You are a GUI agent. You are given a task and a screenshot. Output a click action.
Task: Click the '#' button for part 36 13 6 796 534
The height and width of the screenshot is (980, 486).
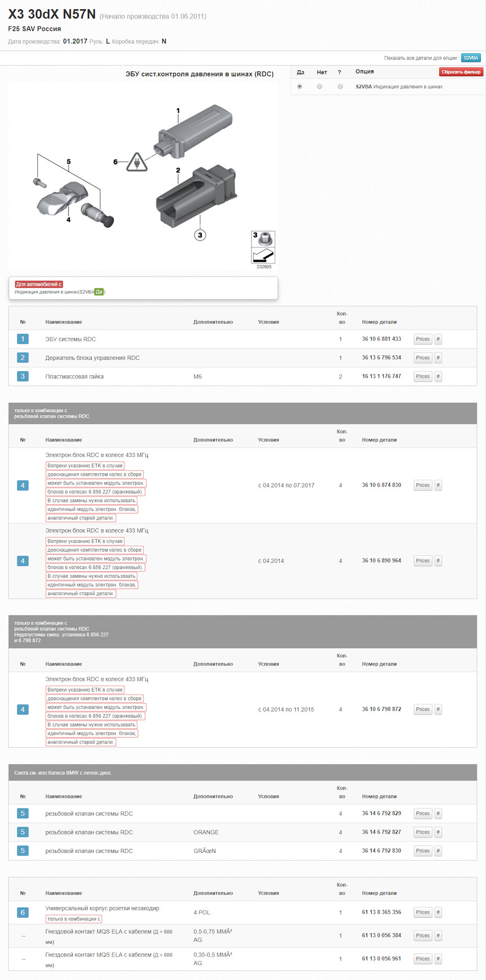(438, 358)
